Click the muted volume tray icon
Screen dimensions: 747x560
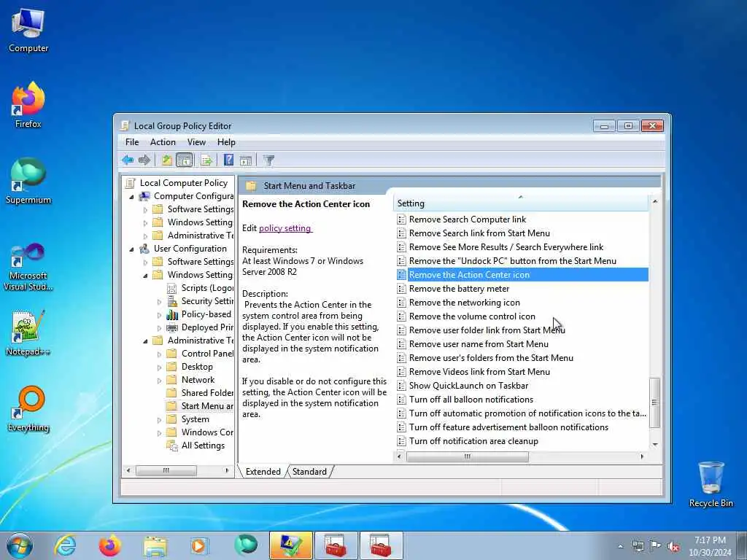coord(673,547)
